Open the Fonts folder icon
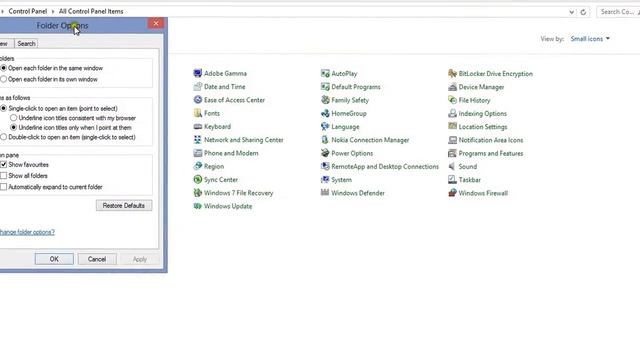This screenshot has height=360, width=640. 198,113
